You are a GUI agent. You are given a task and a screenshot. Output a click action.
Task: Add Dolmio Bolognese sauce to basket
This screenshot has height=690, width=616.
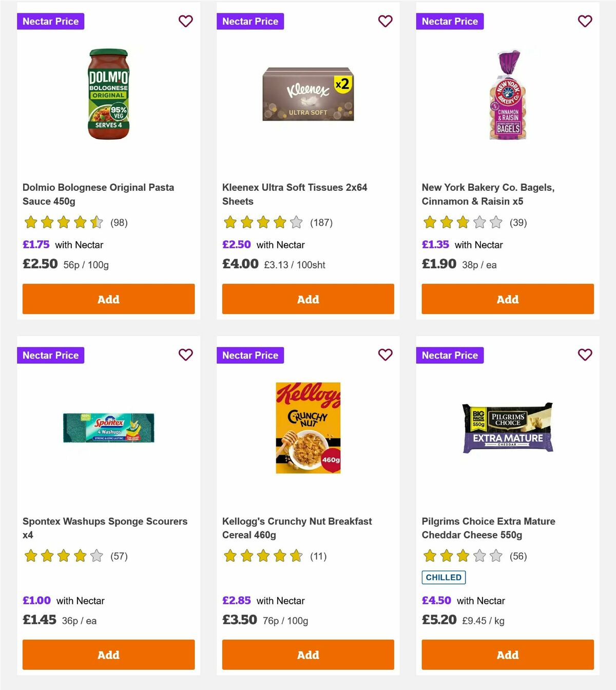[108, 299]
